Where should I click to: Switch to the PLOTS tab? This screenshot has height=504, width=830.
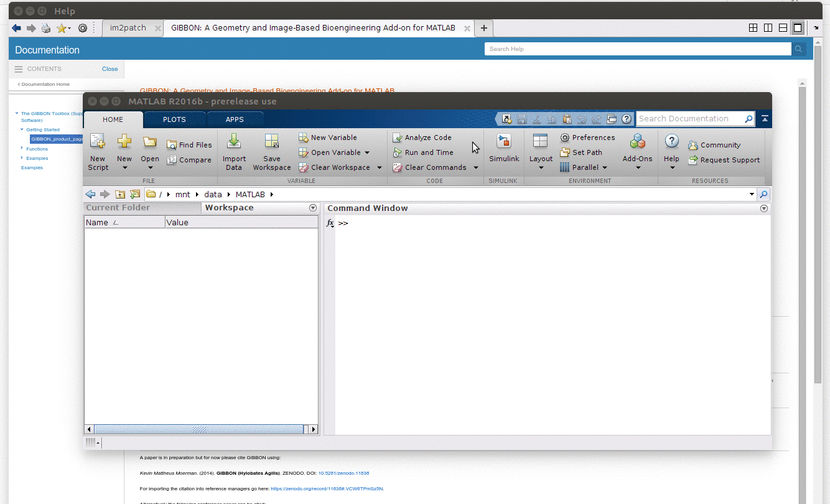click(x=174, y=119)
